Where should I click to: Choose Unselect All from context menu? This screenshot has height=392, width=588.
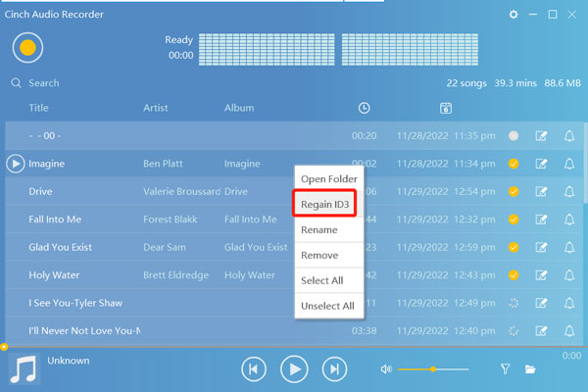coord(329,306)
